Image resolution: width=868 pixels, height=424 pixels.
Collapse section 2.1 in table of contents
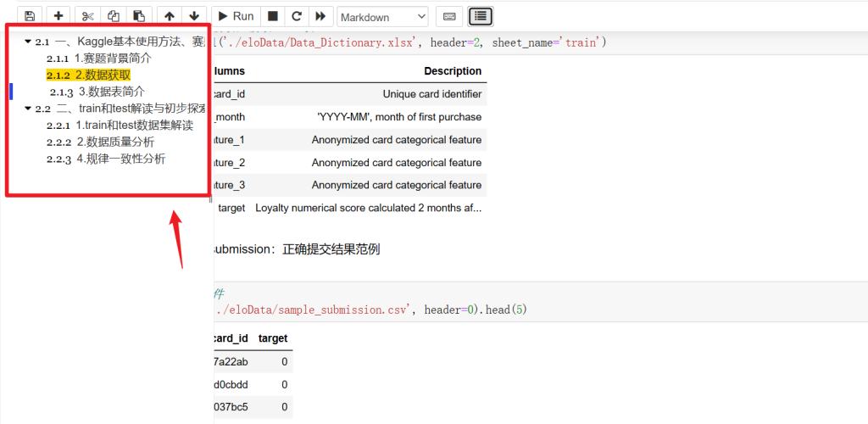pos(28,42)
